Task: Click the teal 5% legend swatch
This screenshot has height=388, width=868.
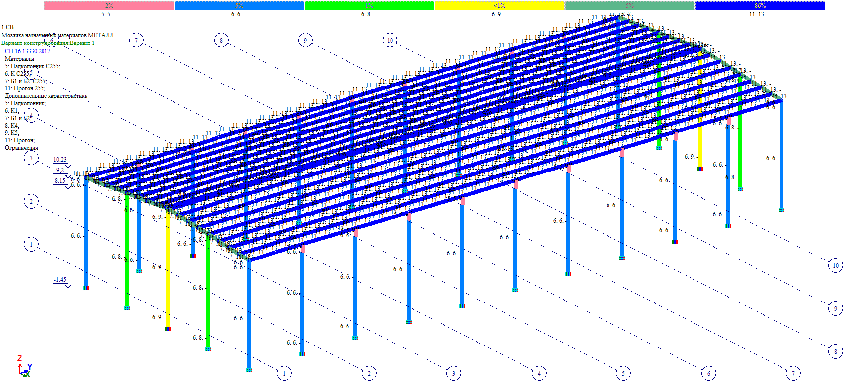Action: (x=630, y=6)
